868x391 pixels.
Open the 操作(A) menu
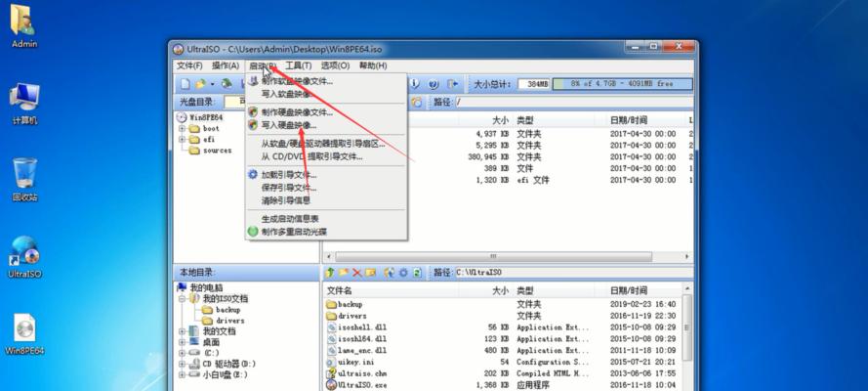226,65
